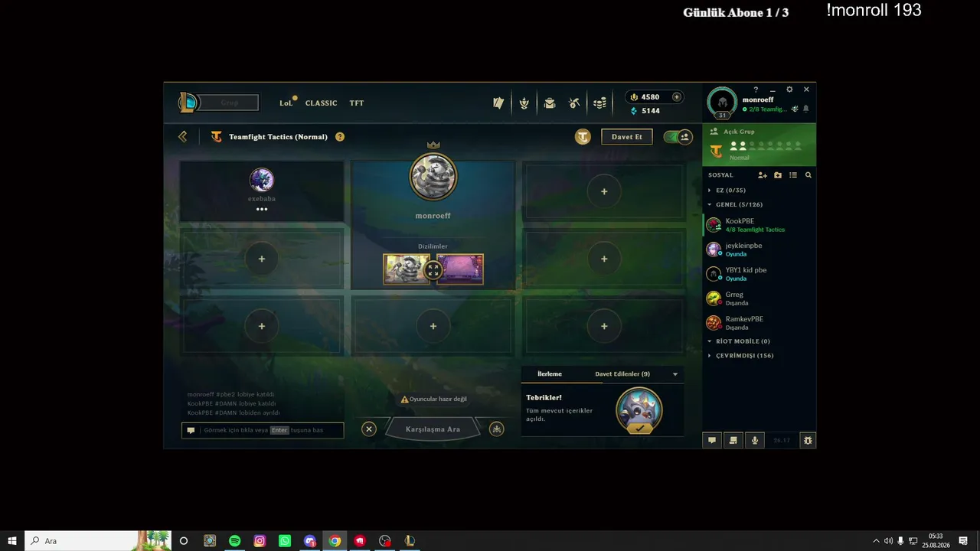Image resolution: width=980 pixels, height=551 pixels.
Task: Collapse the RIOT MOBİLE (0) group
Action: (743, 341)
